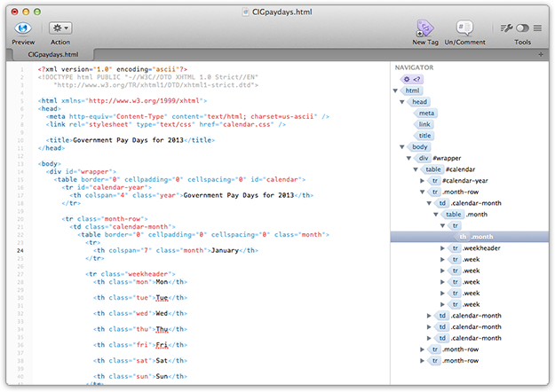Click the misspelled word Tue in code

162,298
